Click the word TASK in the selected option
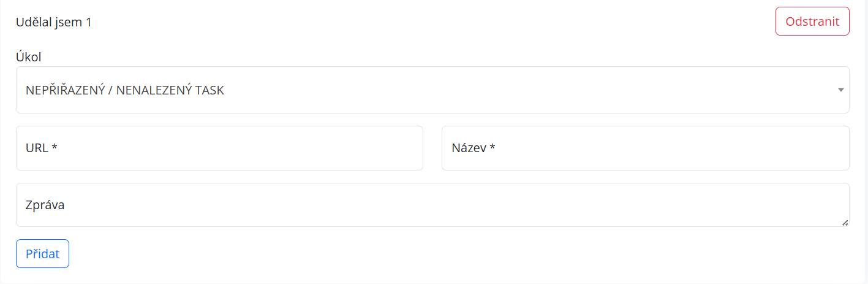The width and height of the screenshot is (868, 284). 209,90
